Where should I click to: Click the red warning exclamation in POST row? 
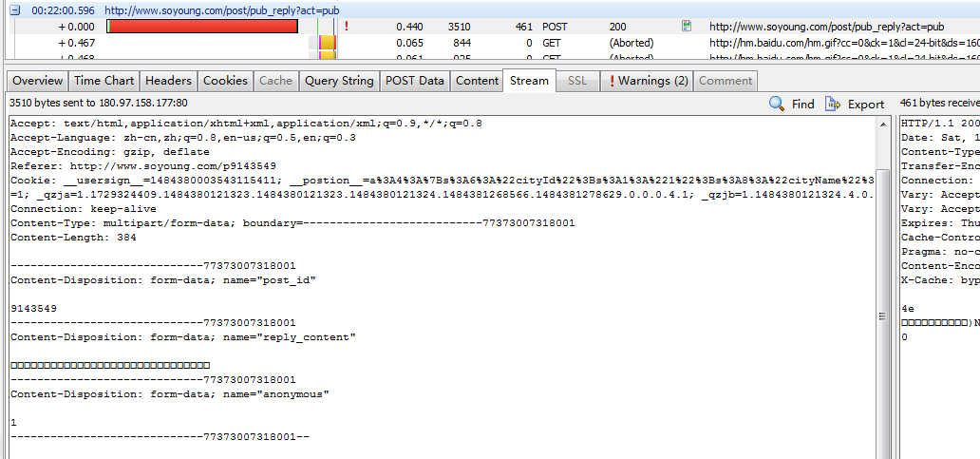click(x=347, y=27)
